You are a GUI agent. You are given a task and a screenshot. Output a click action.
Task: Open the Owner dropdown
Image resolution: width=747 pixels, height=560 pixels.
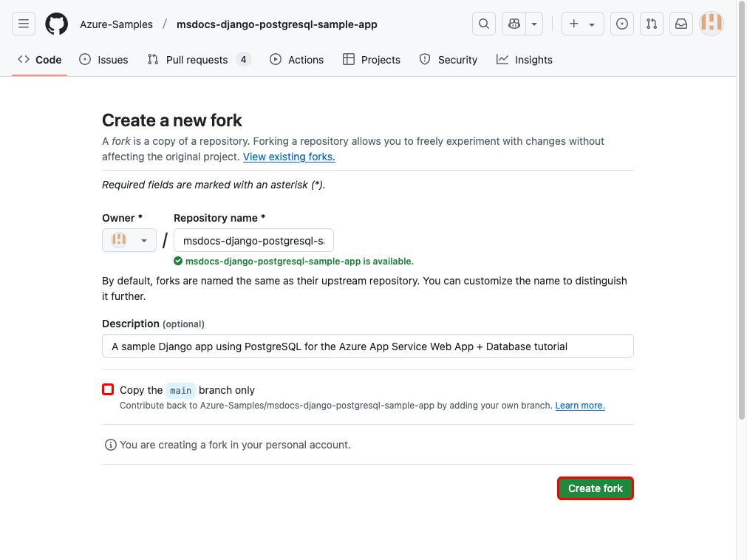pos(129,239)
